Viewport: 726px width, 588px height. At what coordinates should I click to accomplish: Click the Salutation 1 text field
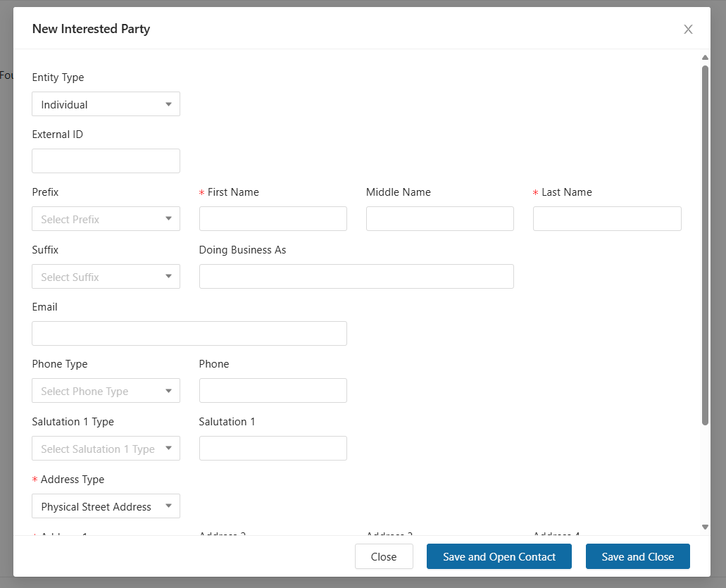click(273, 448)
